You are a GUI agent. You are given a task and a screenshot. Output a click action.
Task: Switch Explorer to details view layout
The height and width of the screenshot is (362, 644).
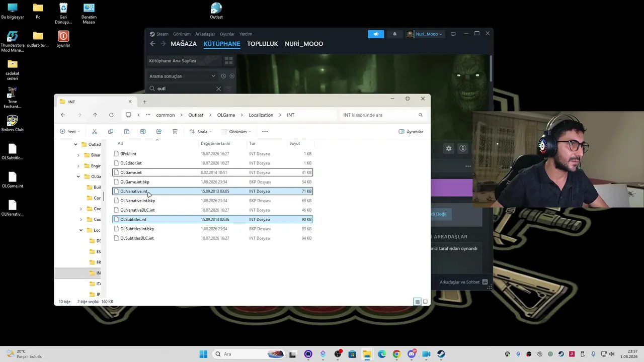(417, 302)
